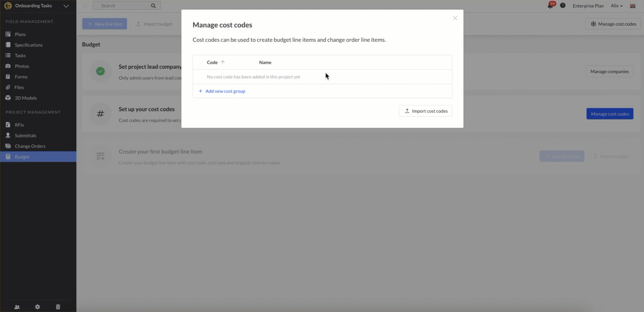Open the help question mark icon

pyautogui.click(x=562, y=5)
